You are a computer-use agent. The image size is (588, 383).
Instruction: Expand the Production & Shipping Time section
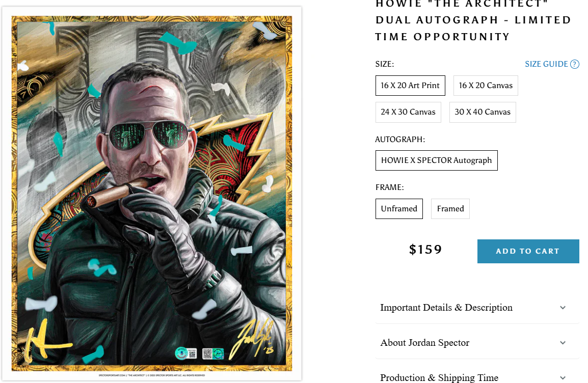477,376
